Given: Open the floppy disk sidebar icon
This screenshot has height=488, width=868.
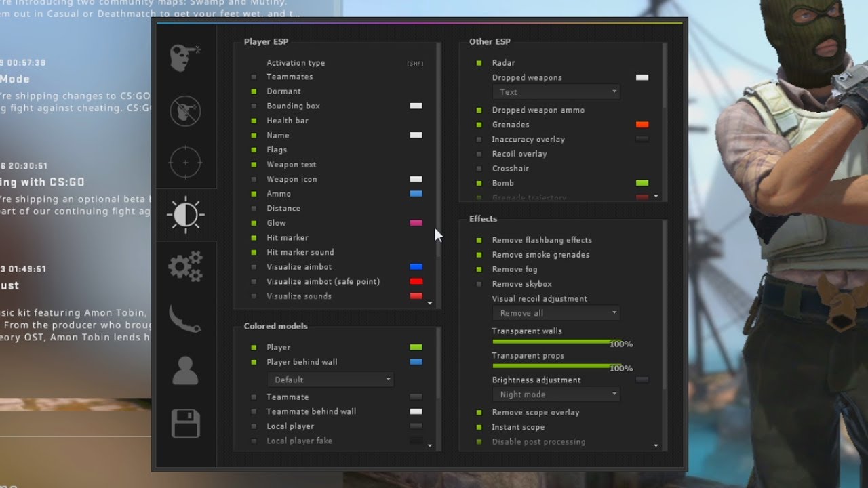Looking at the screenshot, I should pos(185,424).
